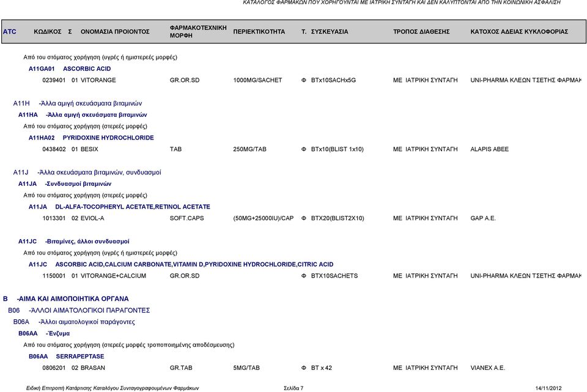Select B ΑΙΜΑ ΚΑΙ ΑΙΜΟΠΟΙΗΤΙΚΑ ΟΡΓΑΝΑ heading
The image size is (587, 392).
click(x=66, y=299)
